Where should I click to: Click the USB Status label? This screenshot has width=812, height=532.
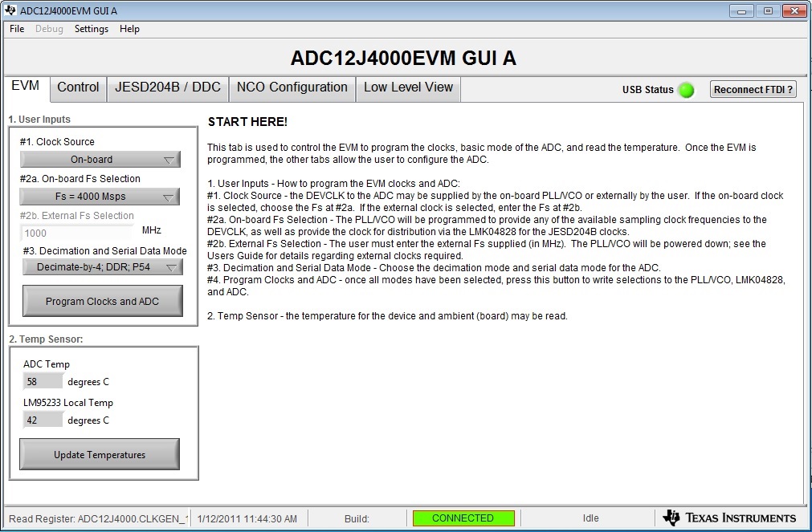(x=648, y=90)
